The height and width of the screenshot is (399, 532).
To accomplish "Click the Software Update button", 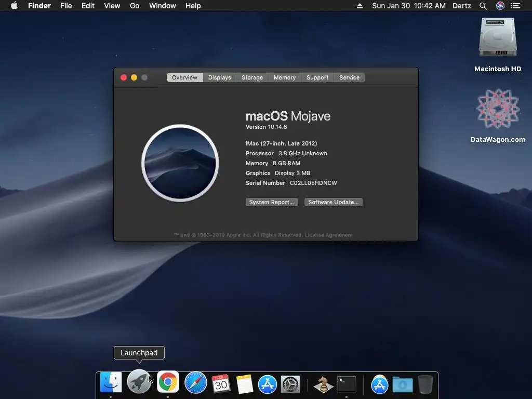I will 333,202.
